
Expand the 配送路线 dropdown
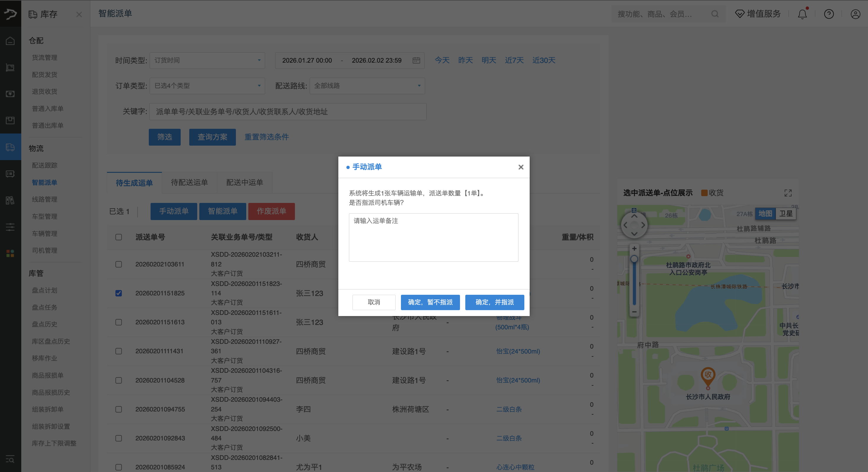pyautogui.click(x=367, y=86)
